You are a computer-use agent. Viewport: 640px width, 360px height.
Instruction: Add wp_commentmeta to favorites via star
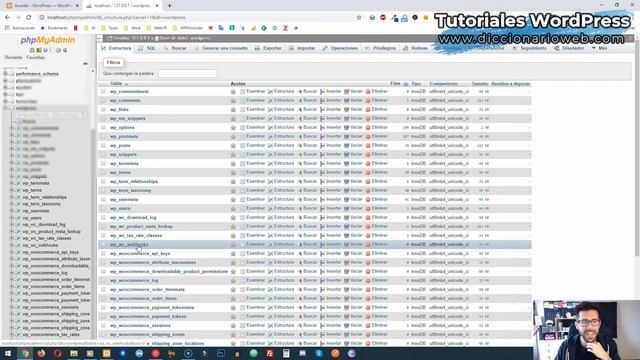[233, 92]
